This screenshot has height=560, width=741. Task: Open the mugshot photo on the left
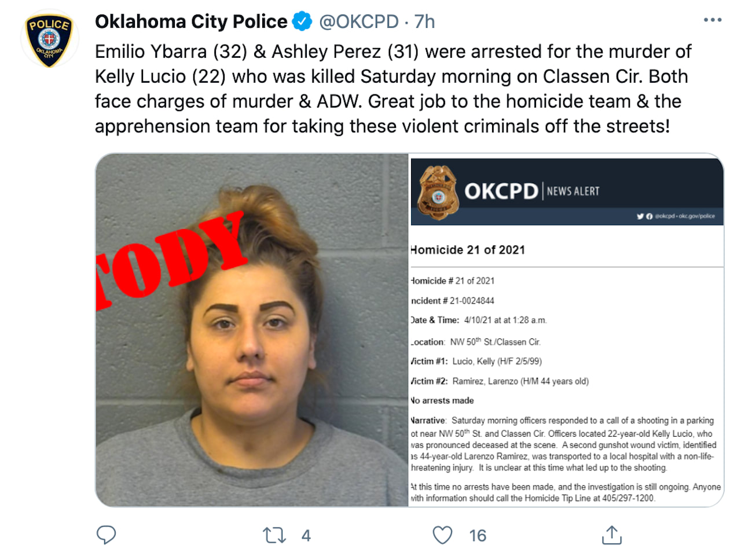[x=252, y=330]
